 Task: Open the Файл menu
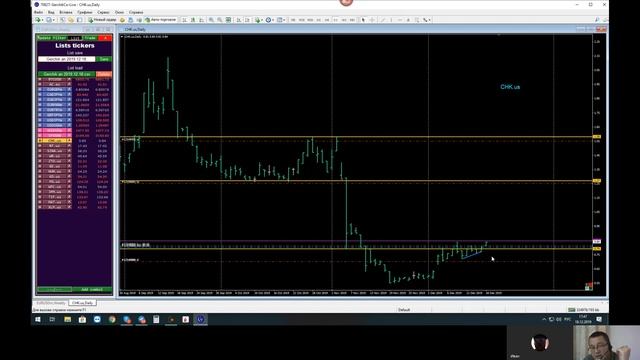(38, 12)
